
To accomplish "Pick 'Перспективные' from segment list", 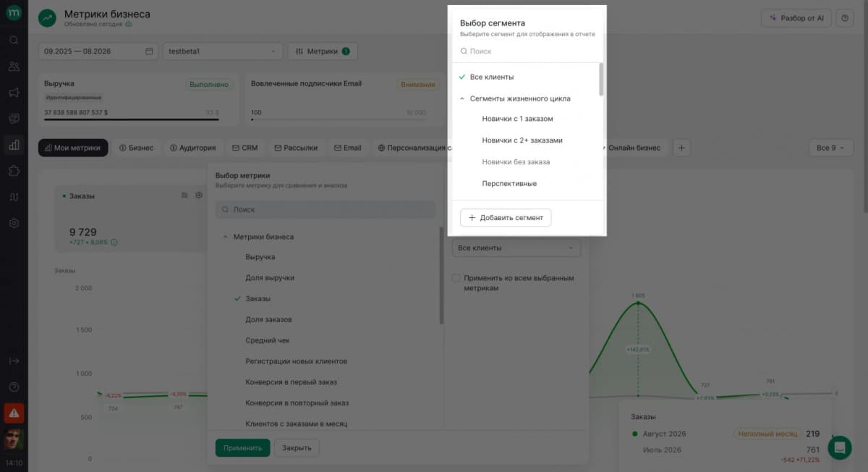I will [509, 184].
